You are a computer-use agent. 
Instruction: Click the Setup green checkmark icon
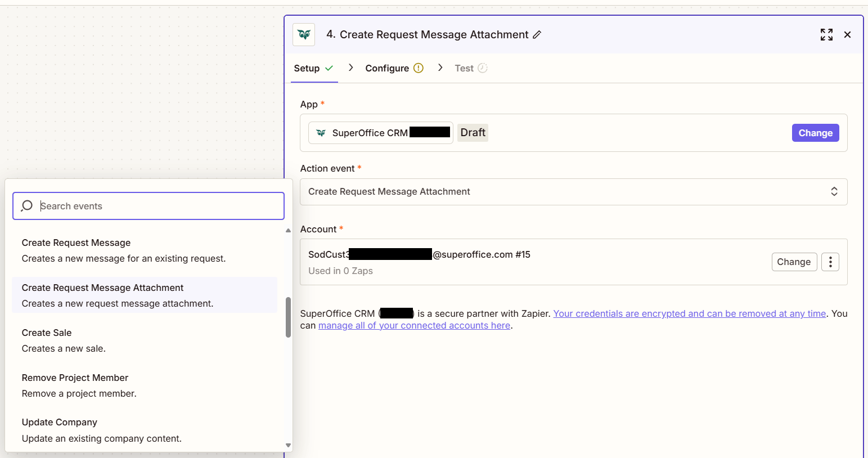click(x=329, y=68)
